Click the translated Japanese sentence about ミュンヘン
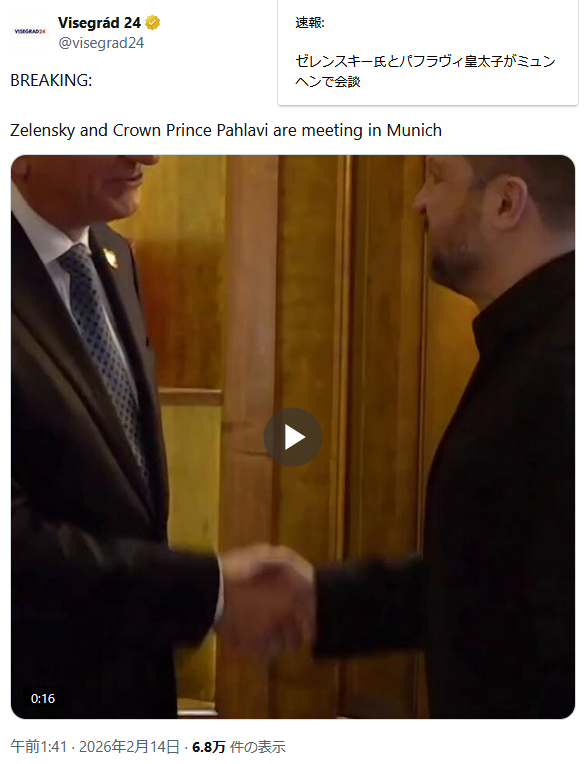The width and height of the screenshot is (584, 764). coord(425,71)
